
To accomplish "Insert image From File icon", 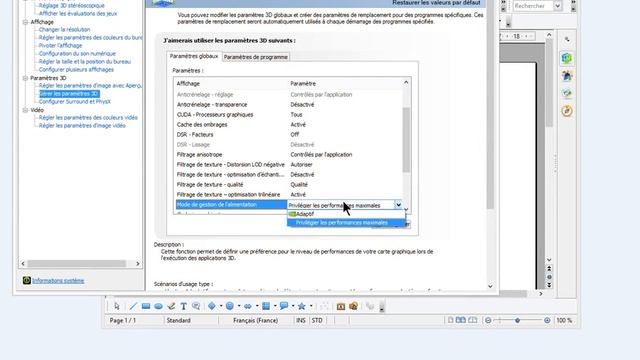I will tap(353, 306).
